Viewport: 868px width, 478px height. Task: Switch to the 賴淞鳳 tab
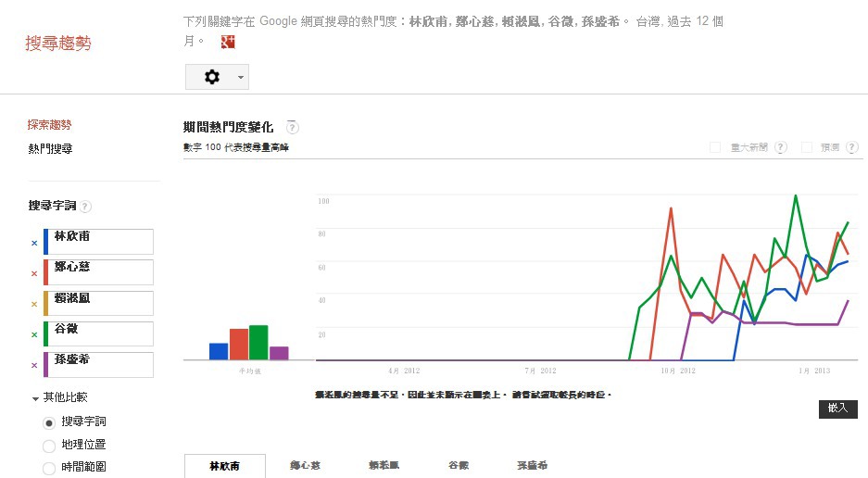pyautogui.click(x=384, y=465)
